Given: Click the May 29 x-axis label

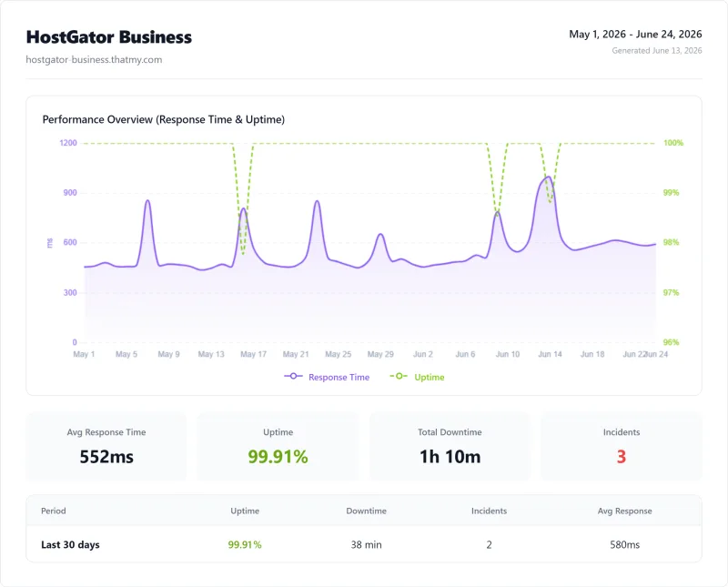Looking at the screenshot, I should click(380, 354).
